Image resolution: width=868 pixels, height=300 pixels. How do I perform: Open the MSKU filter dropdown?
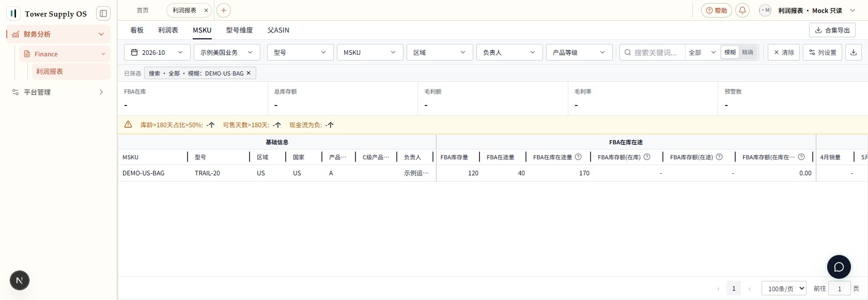coord(370,52)
